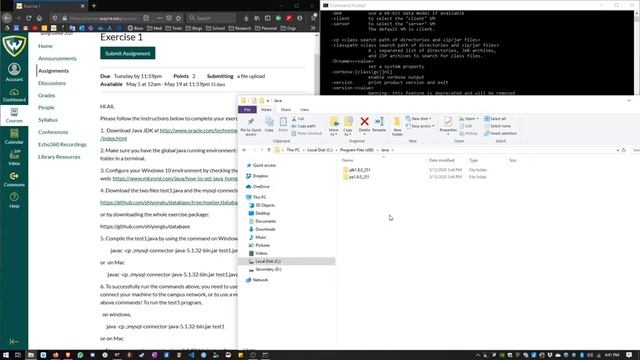The height and width of the screenshot is (360, 640).
Task: Go to browser home page
Action: point(39,18)
